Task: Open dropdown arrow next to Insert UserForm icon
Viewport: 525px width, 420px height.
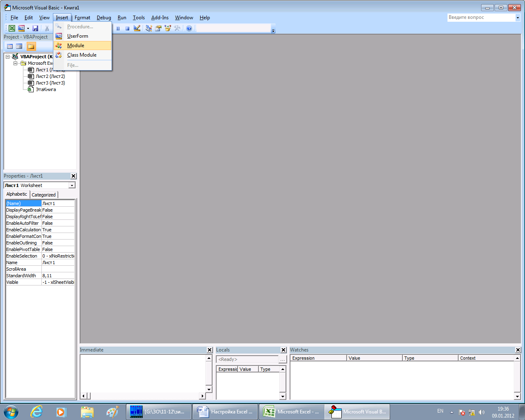Action: (28, 28)
